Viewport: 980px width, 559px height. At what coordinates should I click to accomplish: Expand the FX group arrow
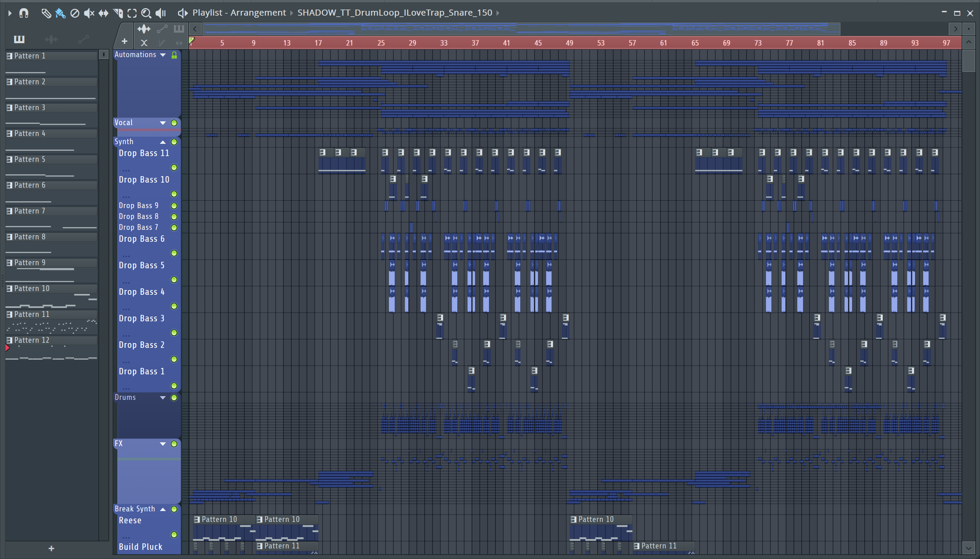163,444
